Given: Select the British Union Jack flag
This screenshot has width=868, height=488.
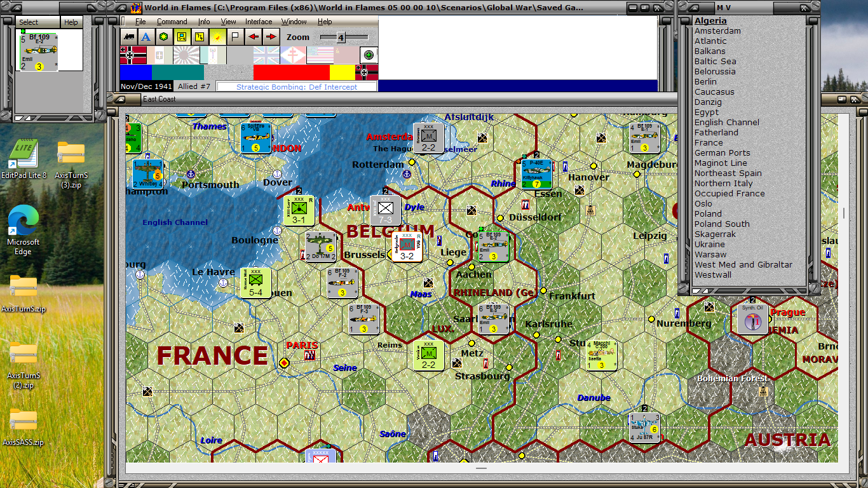Looking at the screenshot, I should (266, 55).
